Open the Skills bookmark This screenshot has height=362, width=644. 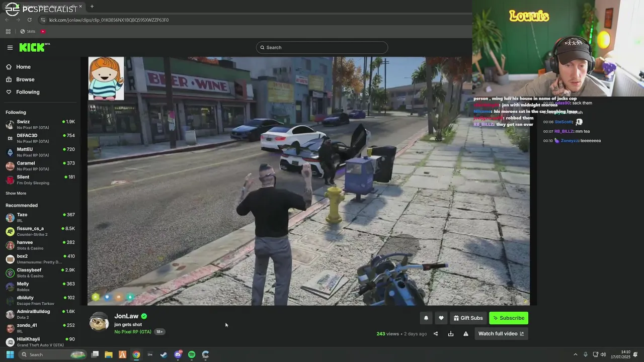click(x=28, y=32)
